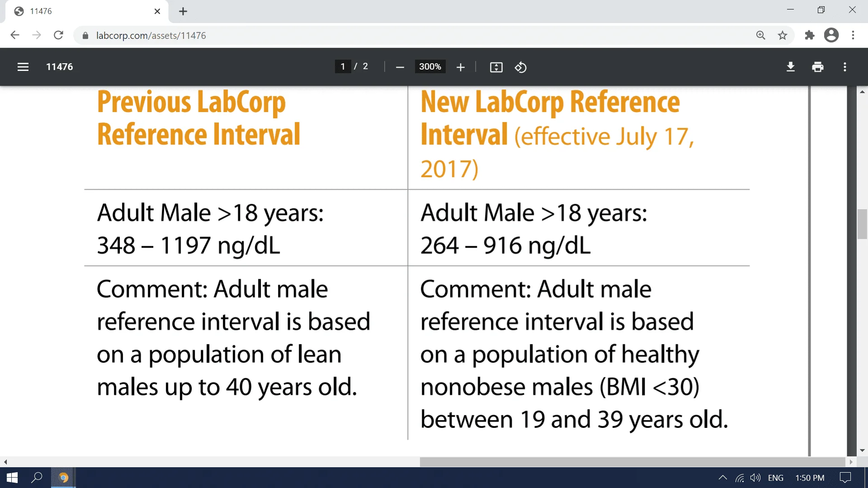Viewport: 868px width, 488px height.
Task: Click the total pages '2' text
Action: [365, 66]
